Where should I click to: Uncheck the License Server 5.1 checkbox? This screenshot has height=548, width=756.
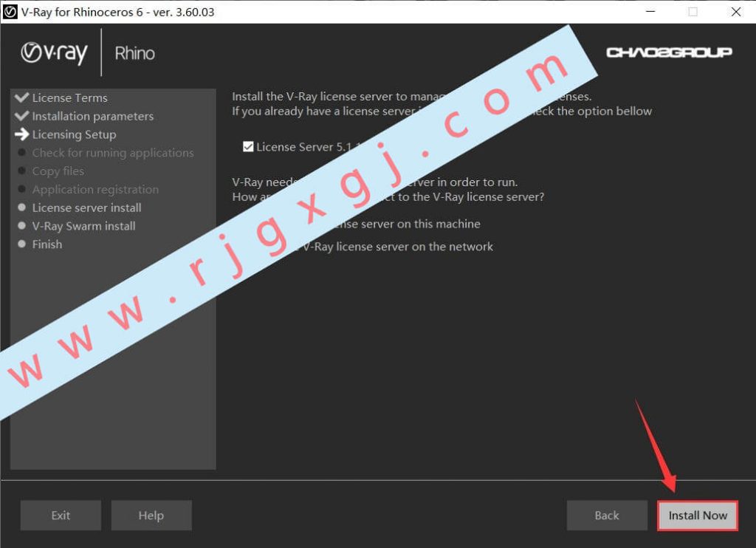248,147
